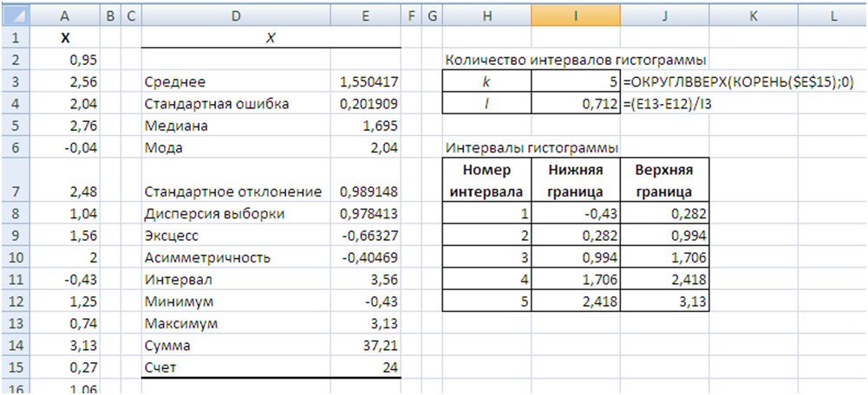The image size is (868, 395).
Task: Click upper bound value 0,994 in interval 2
Action: point(665,236)
